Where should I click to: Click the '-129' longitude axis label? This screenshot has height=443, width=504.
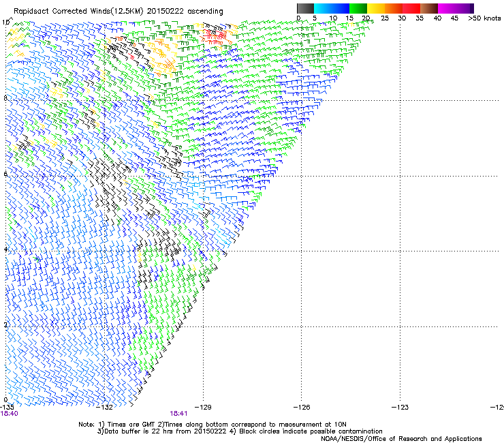pyautogui.click(x=203, y=408)
